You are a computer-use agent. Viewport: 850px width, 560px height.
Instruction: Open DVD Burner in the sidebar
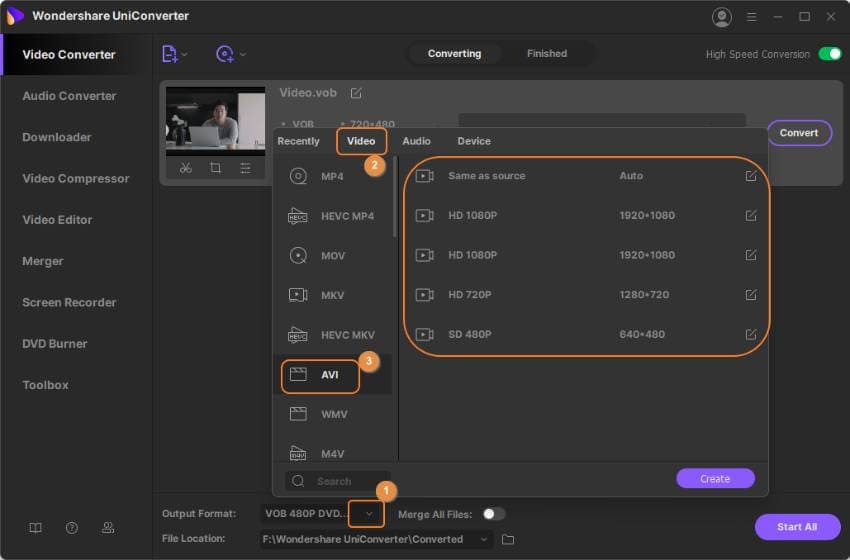[54, 344]
